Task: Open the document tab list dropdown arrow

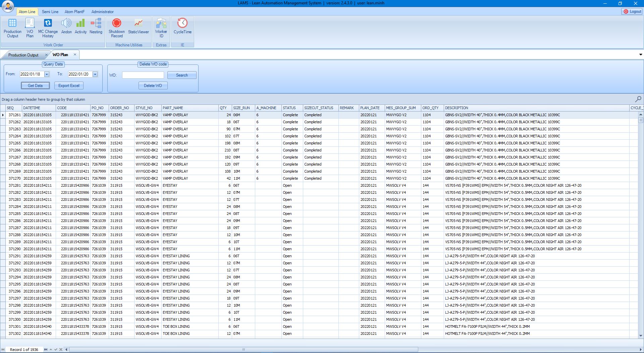Action: click(640, 55)
